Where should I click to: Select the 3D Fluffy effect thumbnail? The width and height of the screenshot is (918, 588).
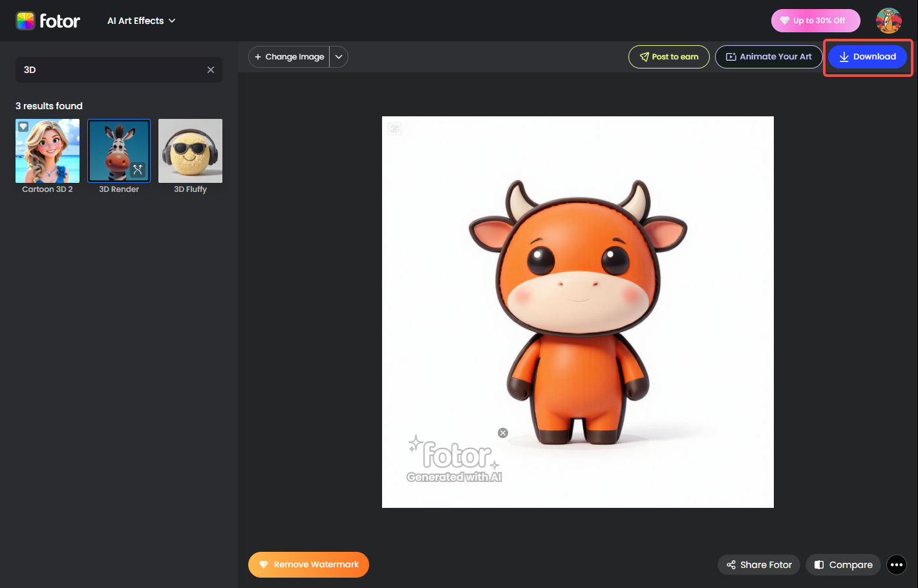coord(189,151)
